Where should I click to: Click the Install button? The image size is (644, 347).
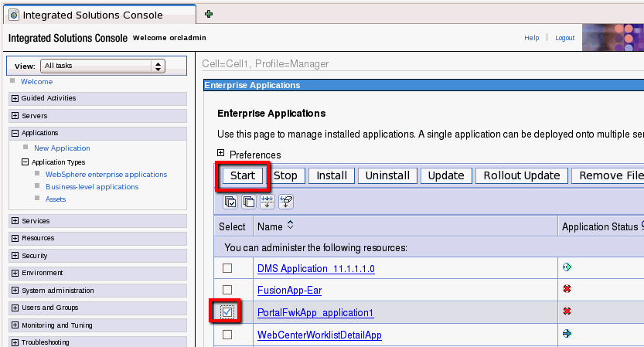click(332, 175)
